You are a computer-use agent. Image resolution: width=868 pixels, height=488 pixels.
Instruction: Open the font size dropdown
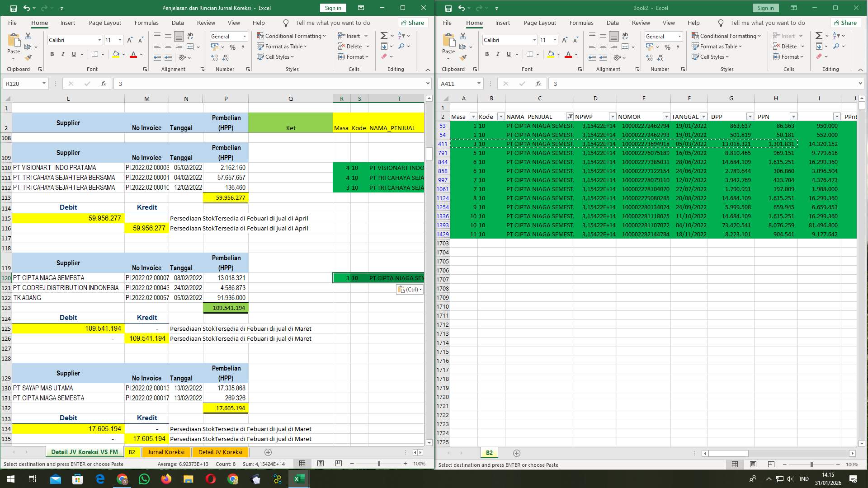(119, 40)
